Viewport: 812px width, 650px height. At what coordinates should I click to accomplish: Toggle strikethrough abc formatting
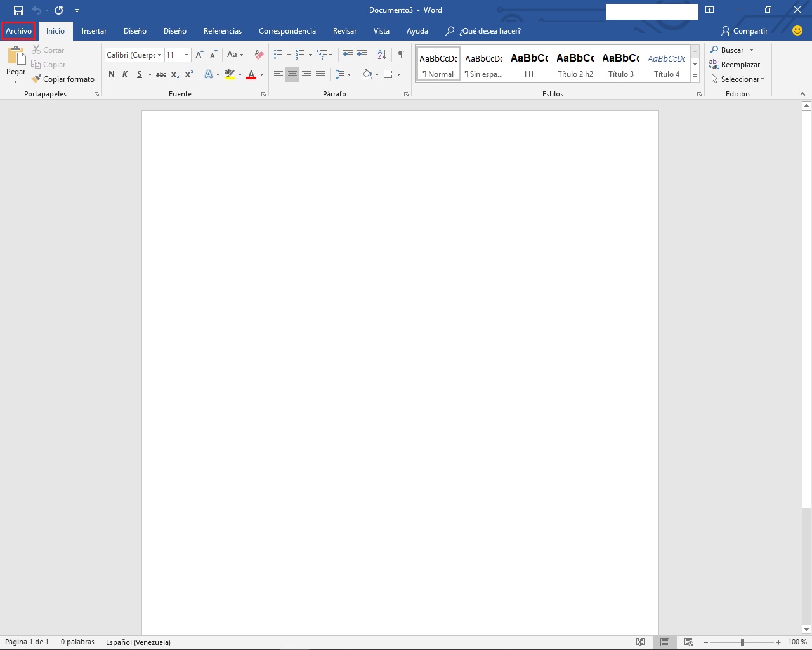161,74
